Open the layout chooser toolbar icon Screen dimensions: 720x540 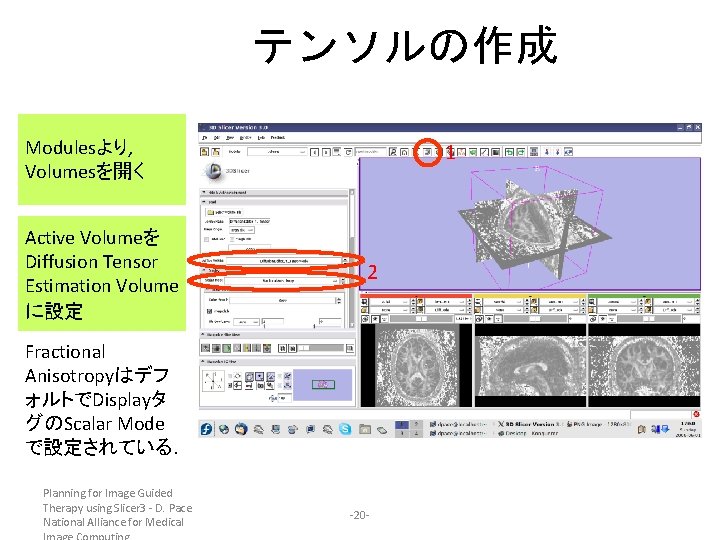point(534,152)
